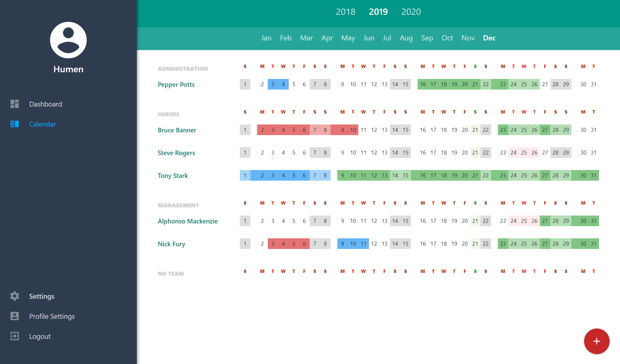Click the ADMINISTRATION team header
Viewport: 620px width, 364px height.
183,69
